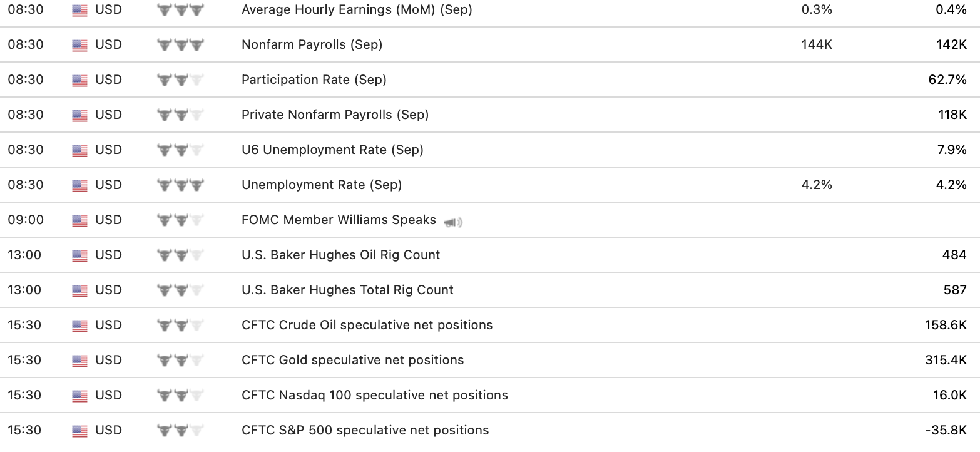Click bull icons for Baker Hughes Oil Rig Count
The height and width of the screenshot is (452, 980).
pyautogui.click(x=180, y=255)
